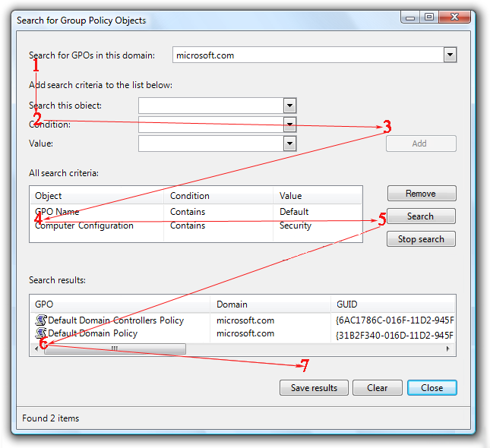Click the 'Default' value cell
This screenshot has height=448, width=490.
point(294,212)
